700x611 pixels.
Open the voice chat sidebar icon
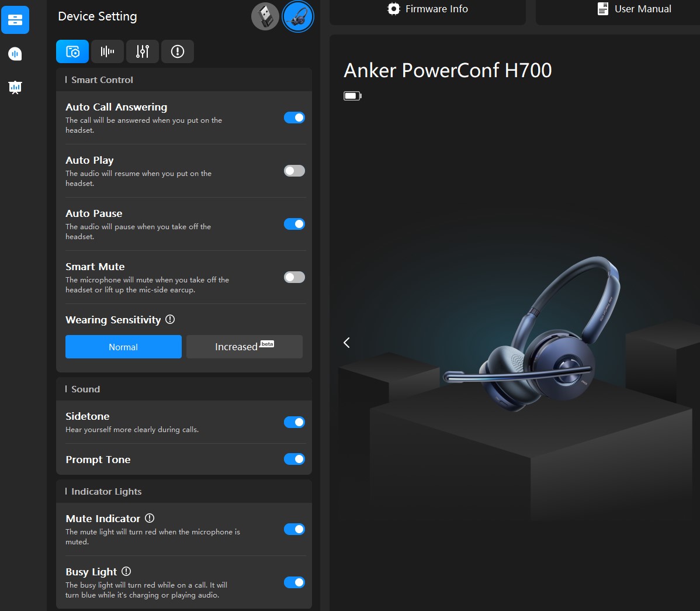point(15,54)
